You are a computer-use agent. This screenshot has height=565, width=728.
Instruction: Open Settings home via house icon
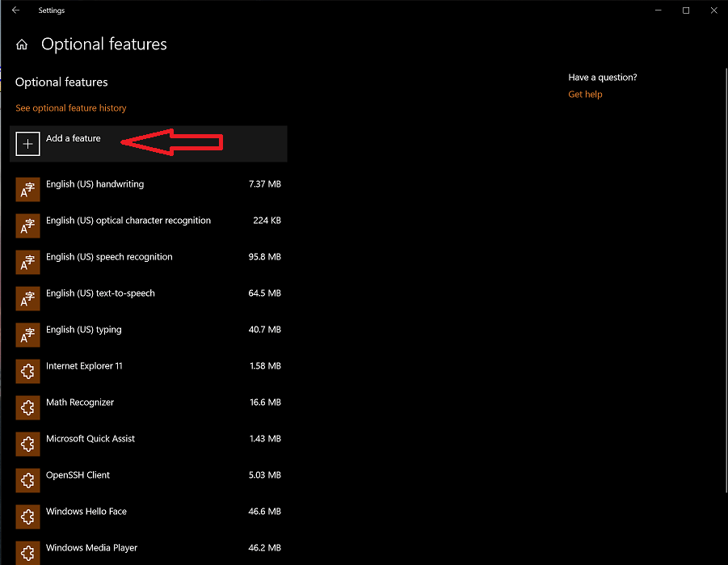pos(22,44)
